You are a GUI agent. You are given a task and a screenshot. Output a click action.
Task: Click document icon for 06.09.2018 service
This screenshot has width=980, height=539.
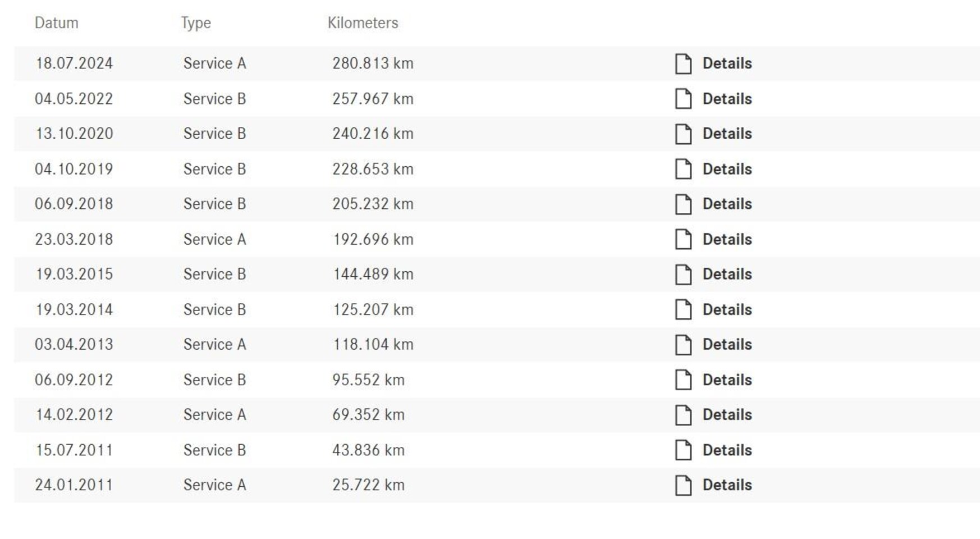pos(683,204)
